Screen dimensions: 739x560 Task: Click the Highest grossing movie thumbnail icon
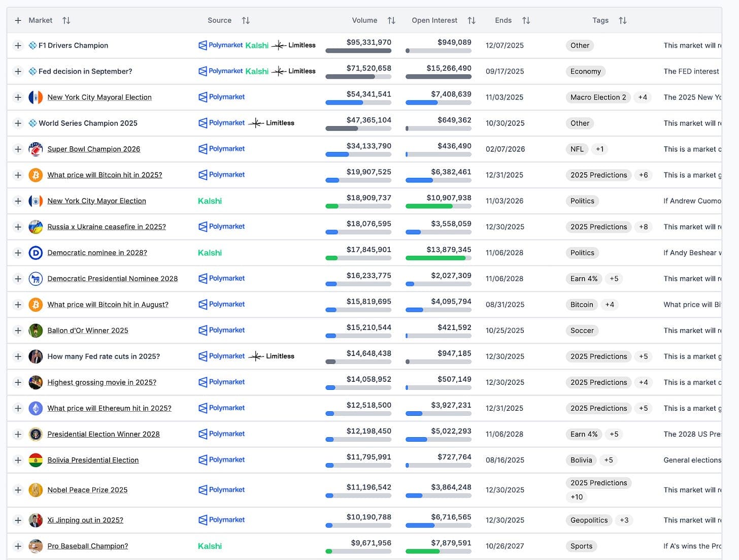[x=36, y=382]
